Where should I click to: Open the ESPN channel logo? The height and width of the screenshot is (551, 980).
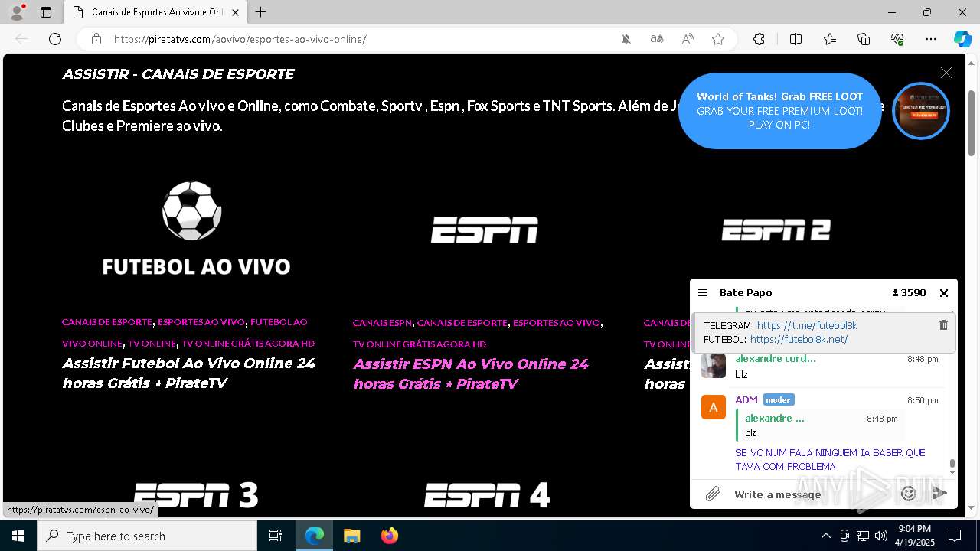[x=485, y=230]
